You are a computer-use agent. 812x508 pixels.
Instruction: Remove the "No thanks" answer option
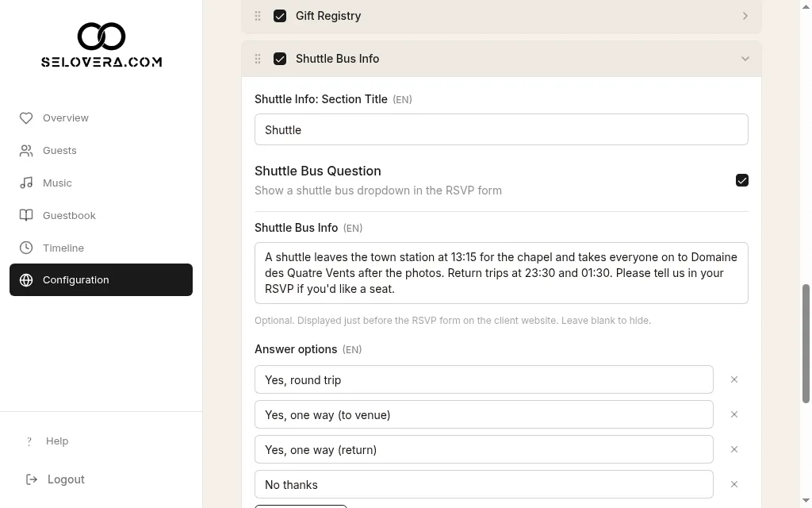(733, 484)
